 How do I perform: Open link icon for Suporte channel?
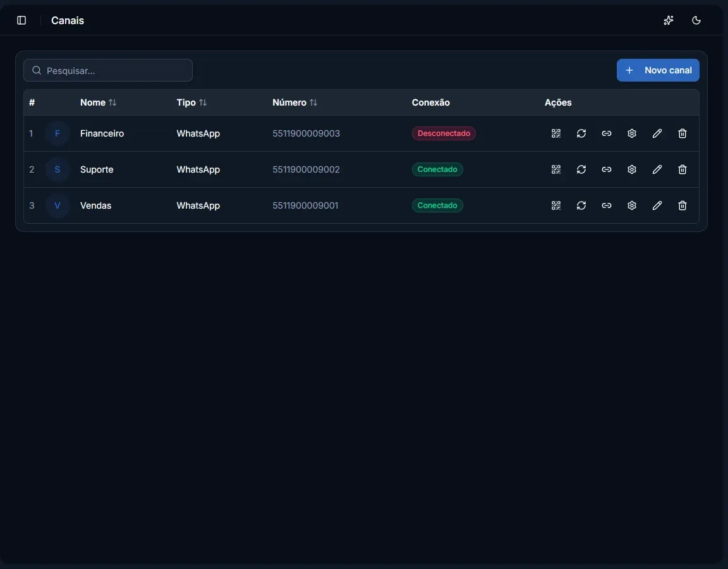[607, 169]
